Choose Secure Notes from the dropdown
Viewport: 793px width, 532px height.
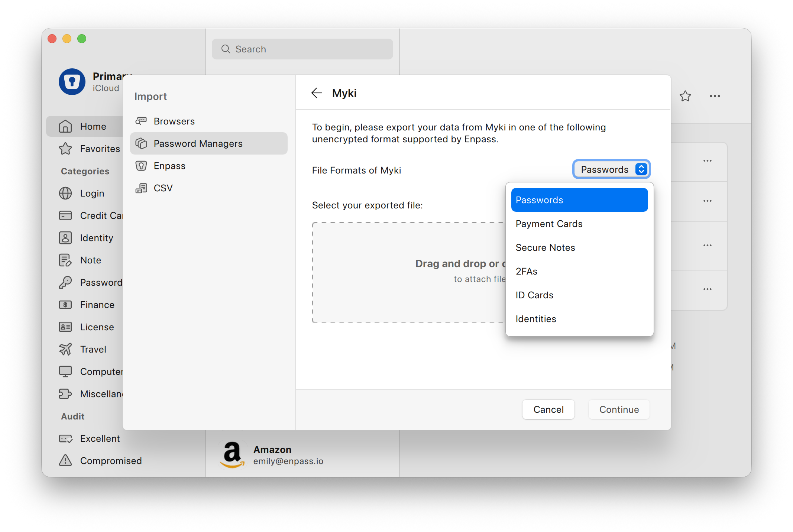pyautogui.click(x=579, y=247)
